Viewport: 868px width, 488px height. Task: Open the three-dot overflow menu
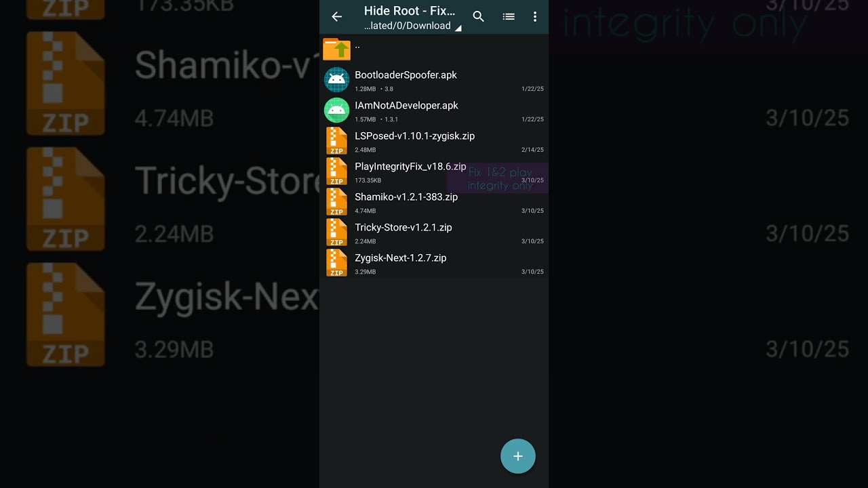535,17
